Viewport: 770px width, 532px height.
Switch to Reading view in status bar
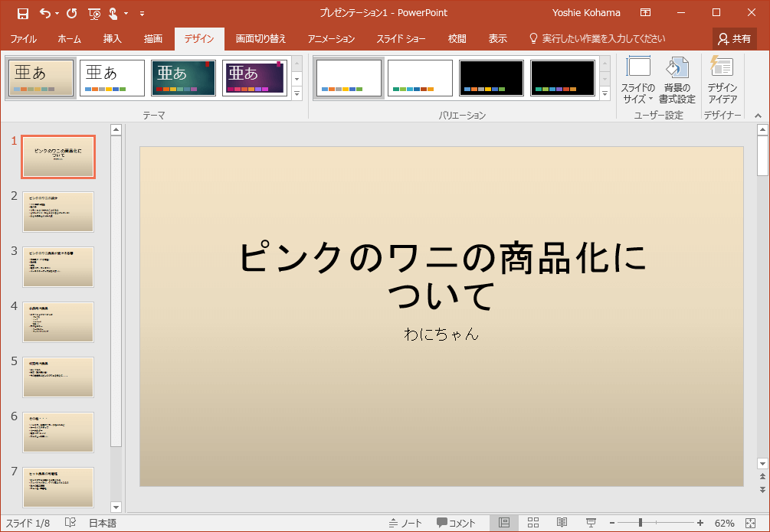tap(562, 523)
